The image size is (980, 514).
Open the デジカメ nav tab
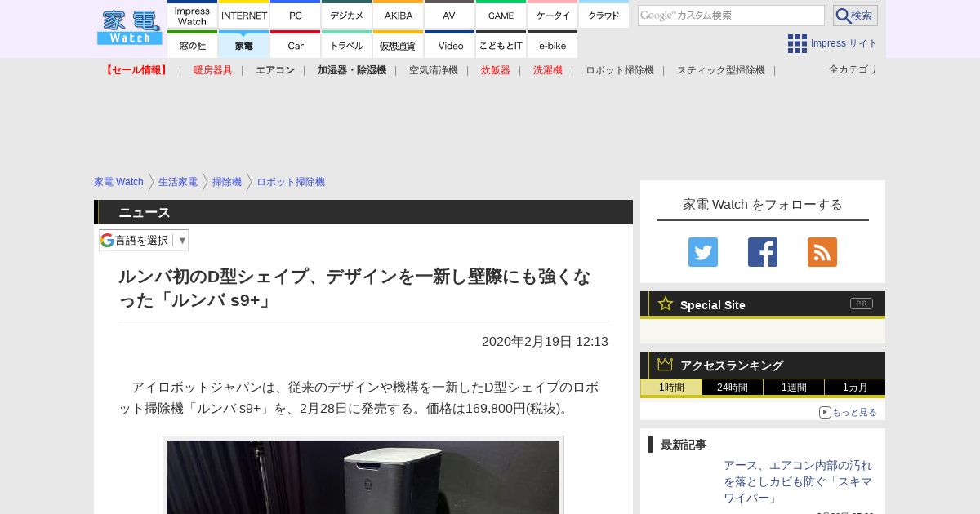coord(347,16)
